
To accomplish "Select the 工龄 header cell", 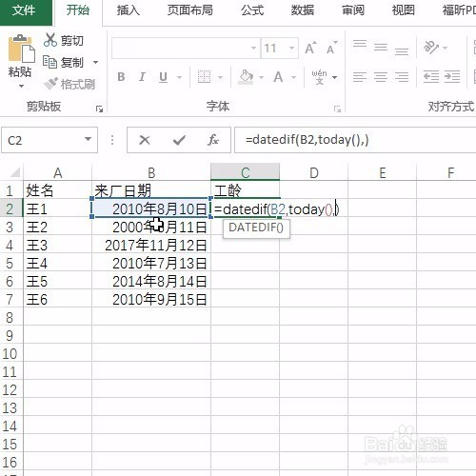I will pyautogui.click(x=245, y=190).
